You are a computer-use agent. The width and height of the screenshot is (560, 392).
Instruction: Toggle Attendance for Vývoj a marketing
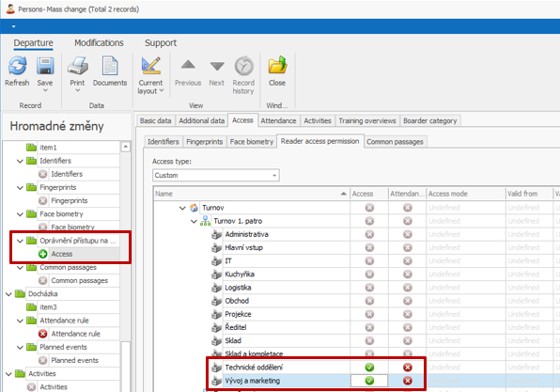(408, 381)
